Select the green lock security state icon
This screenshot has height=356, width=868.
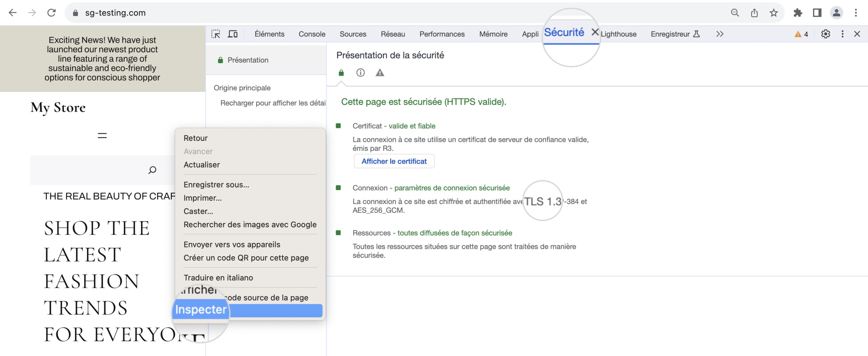pos(341,73)
